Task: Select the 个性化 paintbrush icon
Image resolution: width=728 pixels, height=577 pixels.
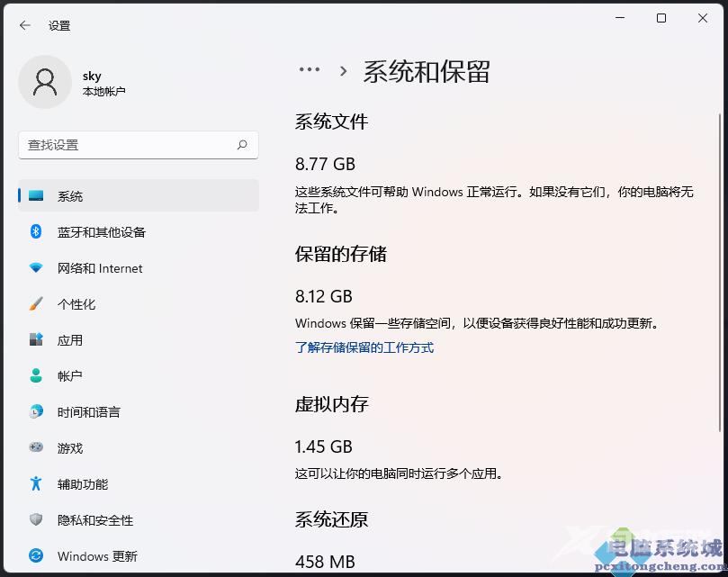Action: coord(36,303)
